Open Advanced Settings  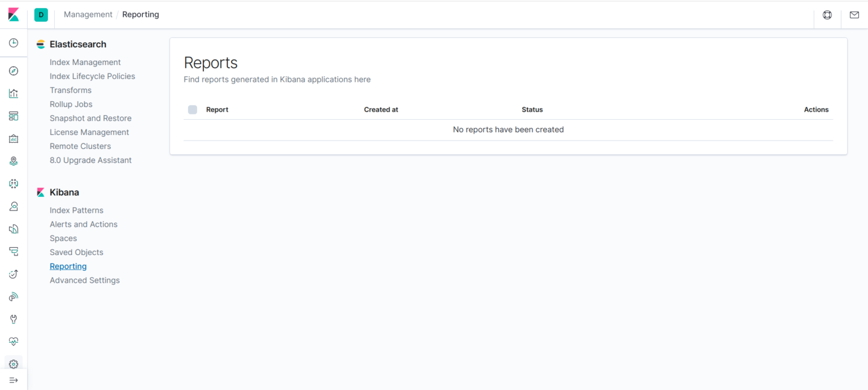coord(85,280)
